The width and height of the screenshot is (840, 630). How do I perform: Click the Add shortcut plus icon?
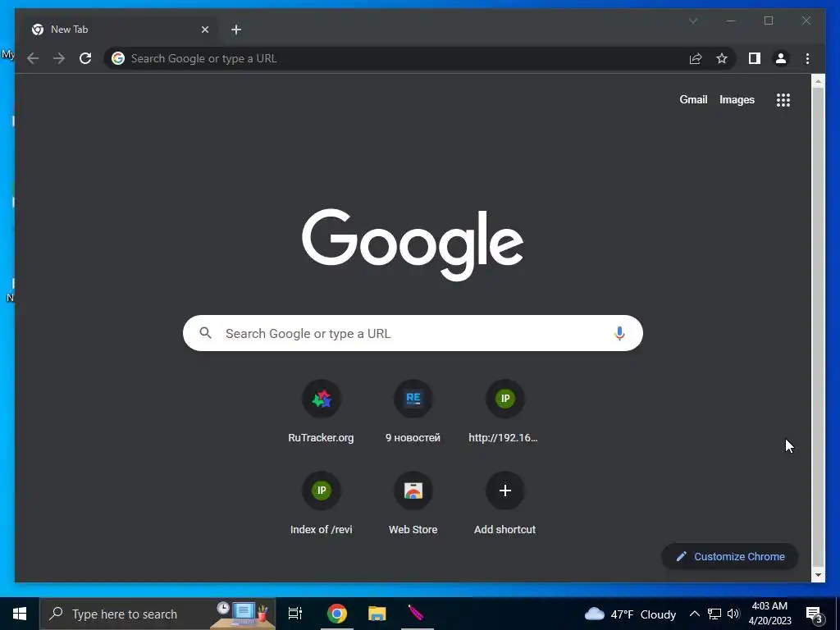[x=504, y=491]
